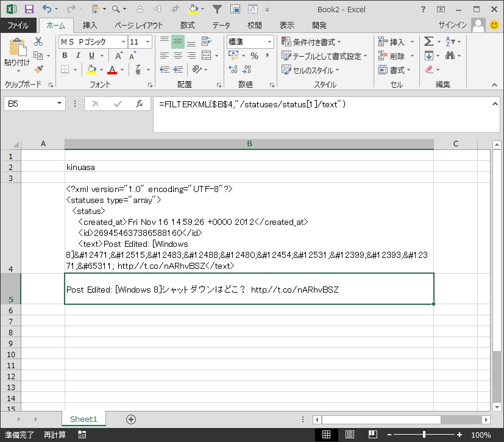This screenshot has width=504, height=442.
Task: Click the Clear eraser icon in the editing group
Action: 429,70
